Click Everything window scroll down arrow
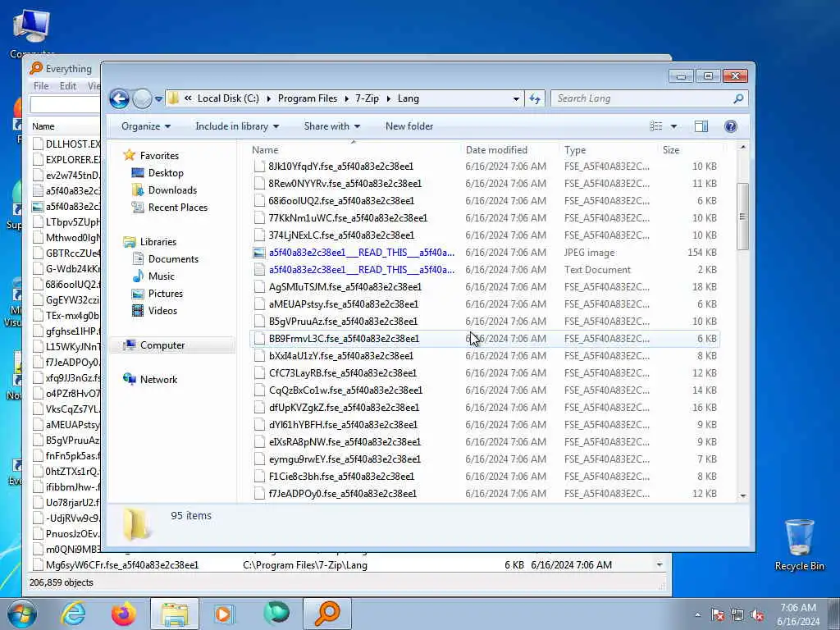The width and height of the screenshot is (840, 630). (660, 565)
